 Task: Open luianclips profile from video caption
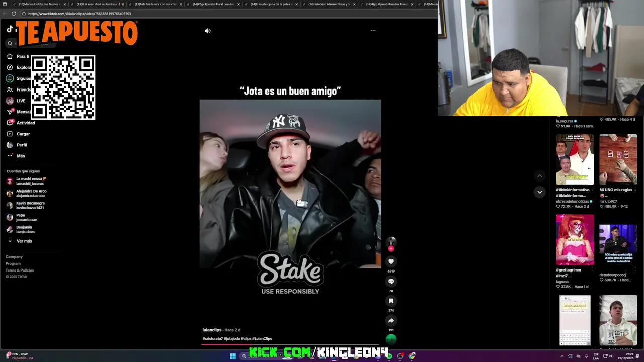tap(212, 330)
